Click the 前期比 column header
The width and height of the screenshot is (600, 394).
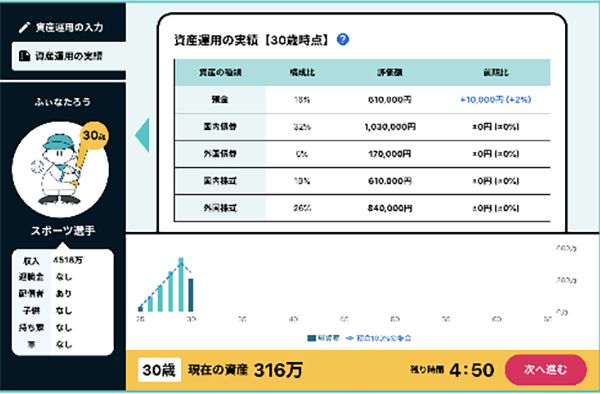(x=496, y=72)
